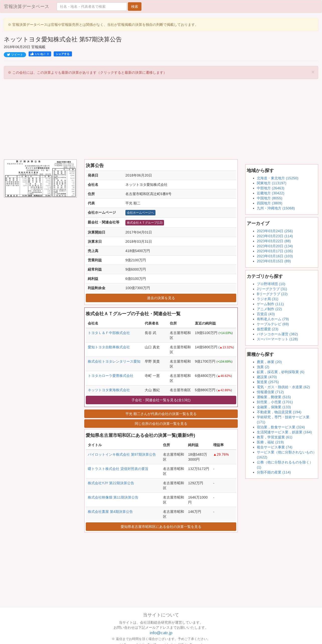Viewport: 322px width, 644px height.
Task: Open トヨタカローラ愛豊株式会社 link
Action: pos(111,376)
